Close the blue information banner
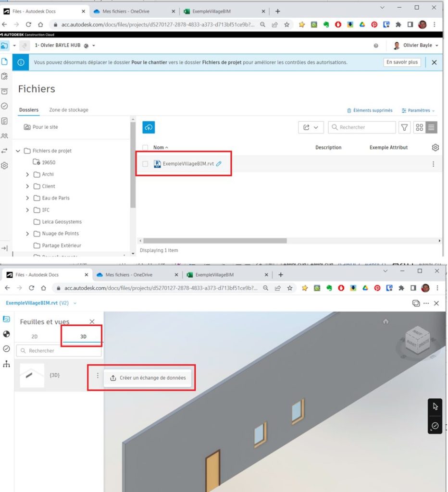The width and height of the screenshot is (448, 492). click(x=434, y=62)
